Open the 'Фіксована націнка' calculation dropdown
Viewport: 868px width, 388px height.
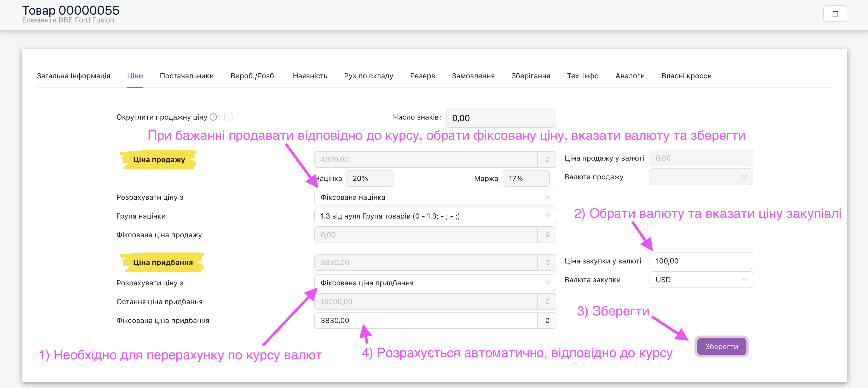(435, 197)
